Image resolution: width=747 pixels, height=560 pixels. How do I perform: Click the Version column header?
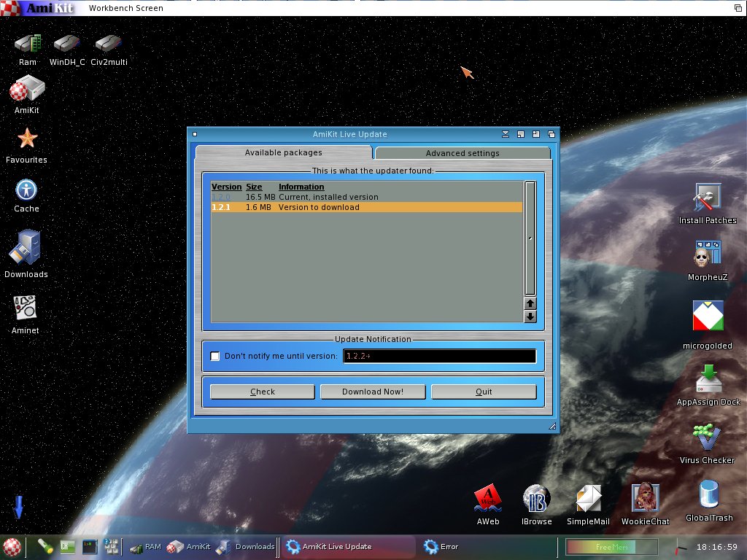(226, 187)
